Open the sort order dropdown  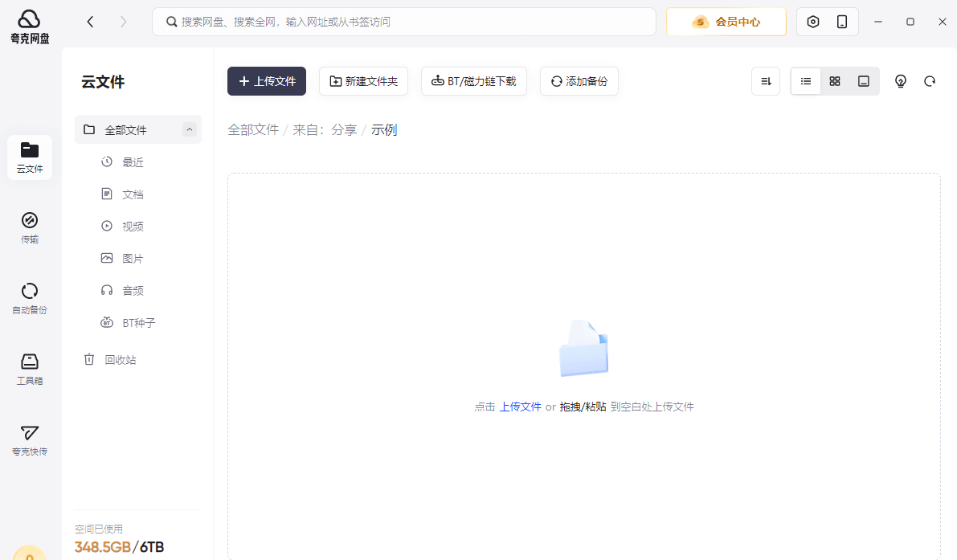point(765,80)
